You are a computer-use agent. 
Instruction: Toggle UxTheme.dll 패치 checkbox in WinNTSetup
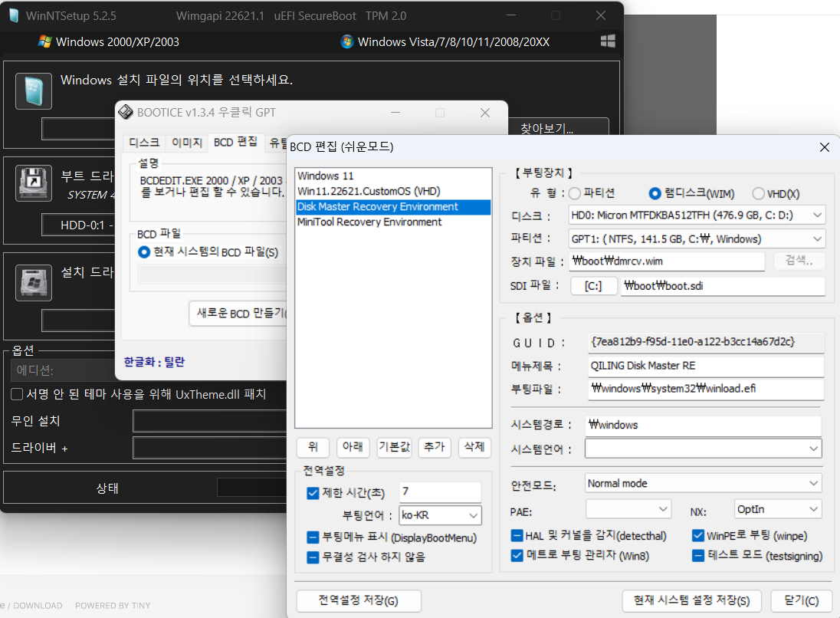(x=17, y=394)
